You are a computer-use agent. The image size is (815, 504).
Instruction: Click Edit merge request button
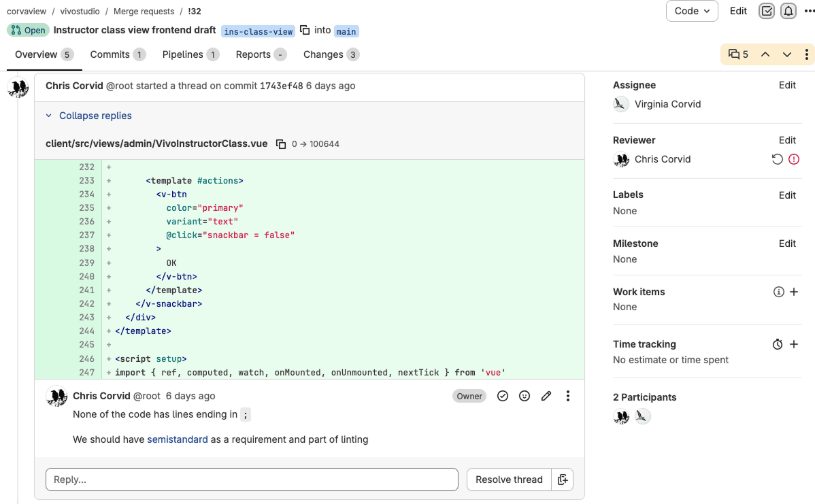coord(738,11)
